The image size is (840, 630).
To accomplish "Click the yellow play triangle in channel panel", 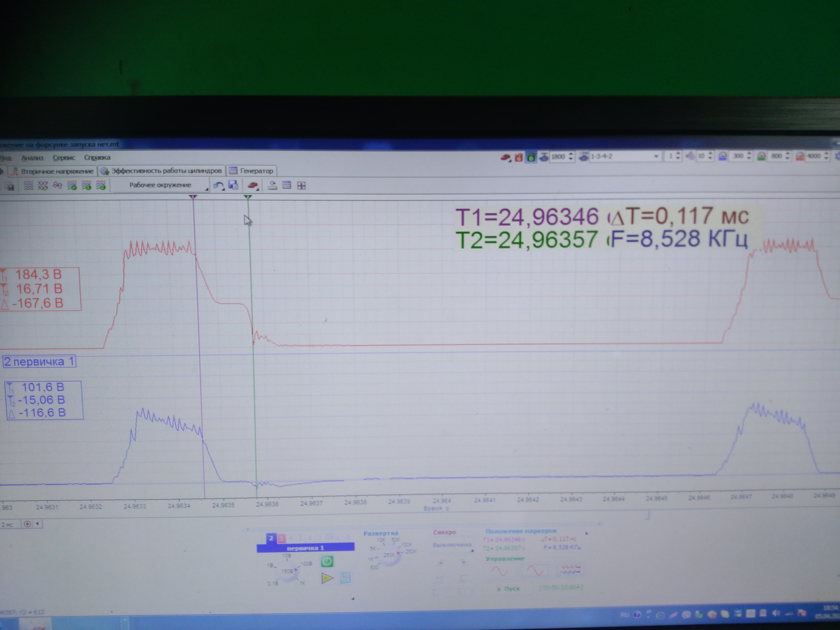I will coord(327,578).
